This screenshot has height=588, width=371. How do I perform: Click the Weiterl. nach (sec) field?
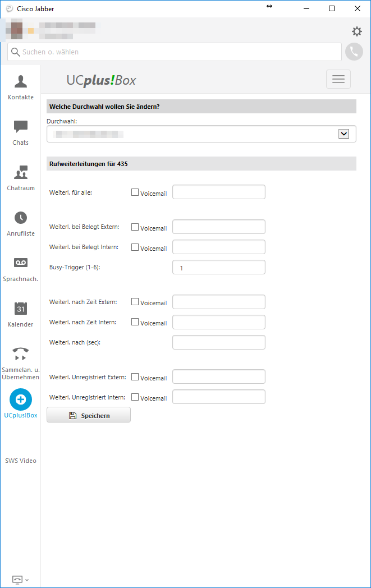tap(219, 342)
